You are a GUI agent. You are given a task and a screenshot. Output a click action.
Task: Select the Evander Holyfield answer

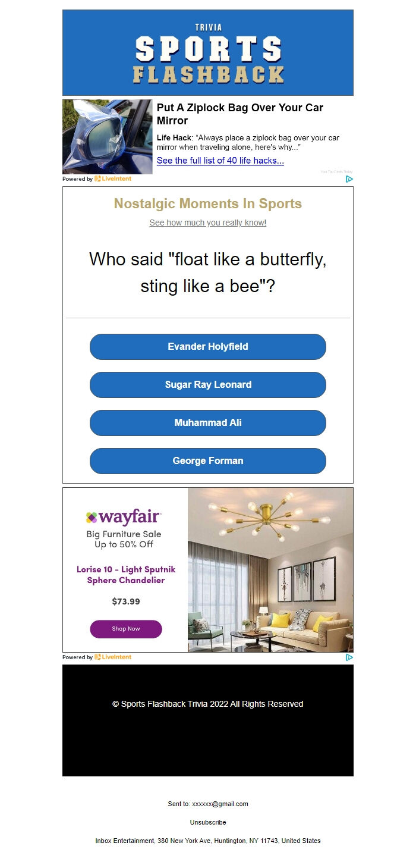(207, 346)
